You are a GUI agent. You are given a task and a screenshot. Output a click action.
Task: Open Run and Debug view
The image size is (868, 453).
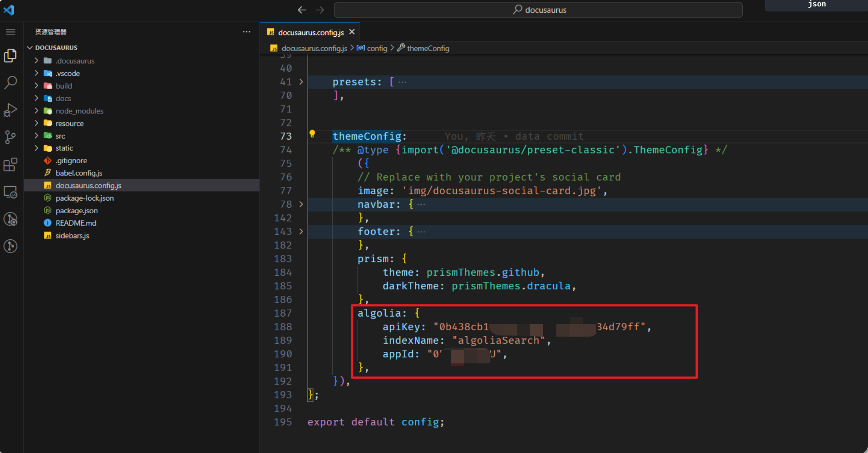click(x=10, y=110)
